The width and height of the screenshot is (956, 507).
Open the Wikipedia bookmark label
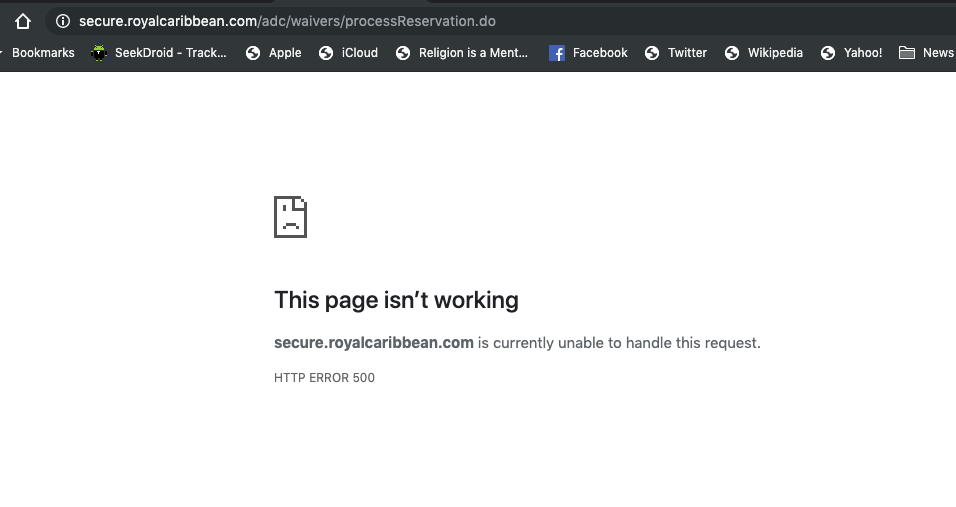[775, 53]
